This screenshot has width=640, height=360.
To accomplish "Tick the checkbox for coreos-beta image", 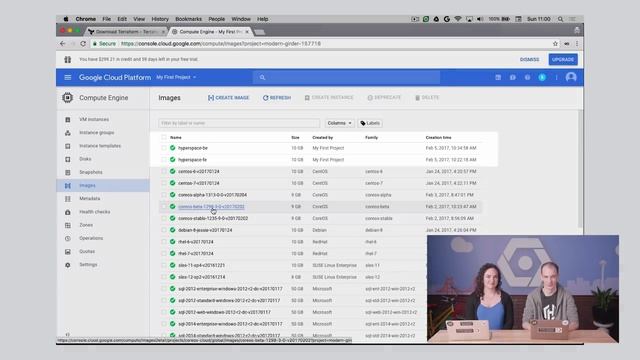I will pyautogui.click(x=164, y=207).
